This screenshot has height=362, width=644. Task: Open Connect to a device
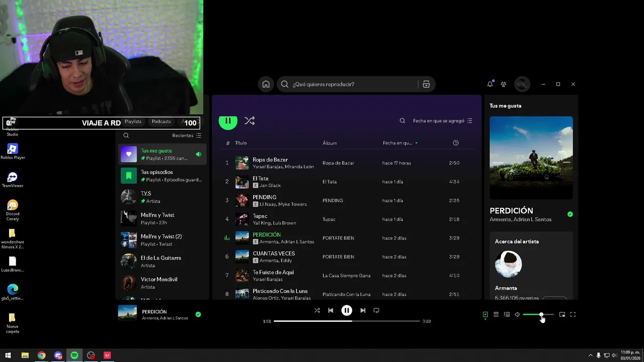coord(507,314)
